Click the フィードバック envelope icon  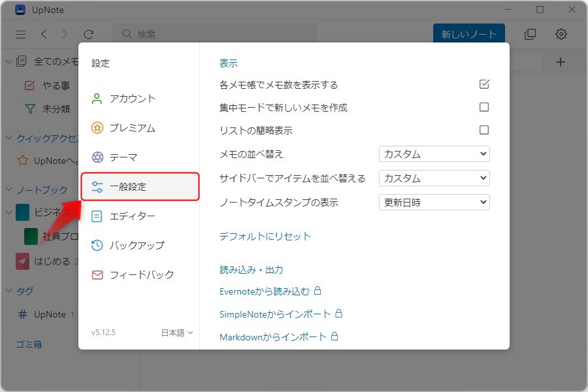click(x=97, y=275)
